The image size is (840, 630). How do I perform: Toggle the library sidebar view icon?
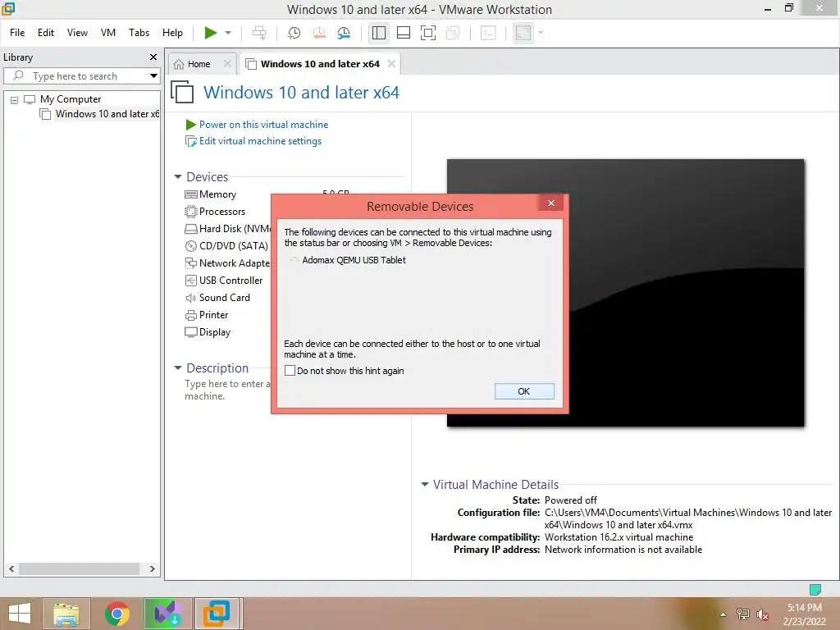(x=379, y=33)
